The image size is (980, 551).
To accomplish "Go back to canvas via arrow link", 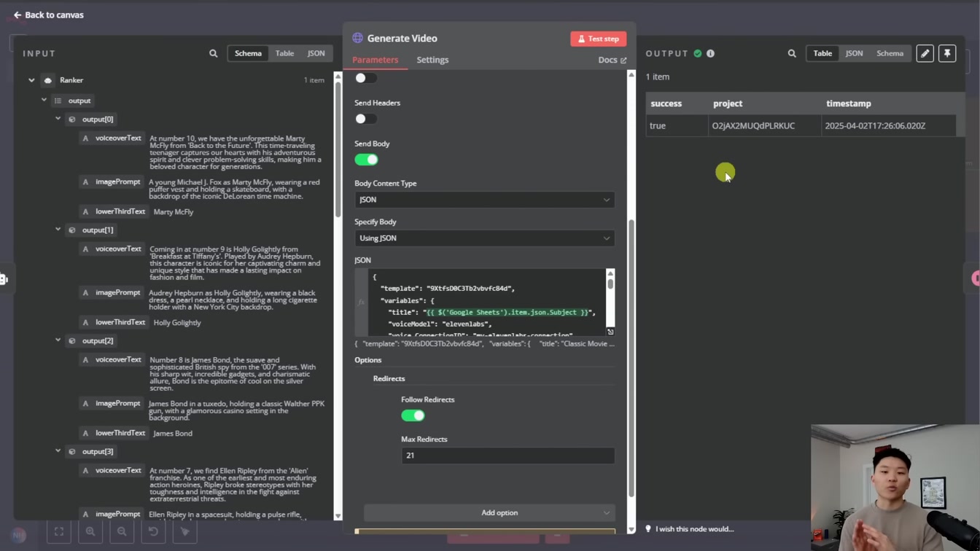I will click(48, 15).
